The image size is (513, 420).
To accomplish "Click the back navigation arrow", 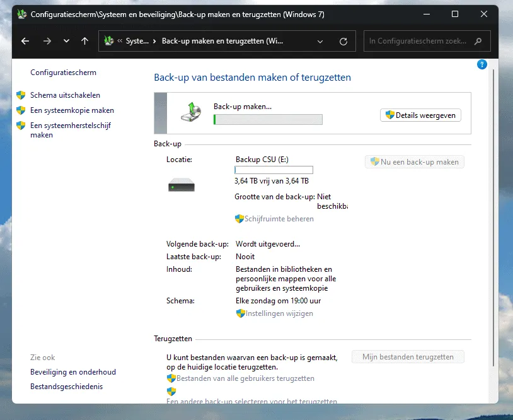I will point(25,41).
